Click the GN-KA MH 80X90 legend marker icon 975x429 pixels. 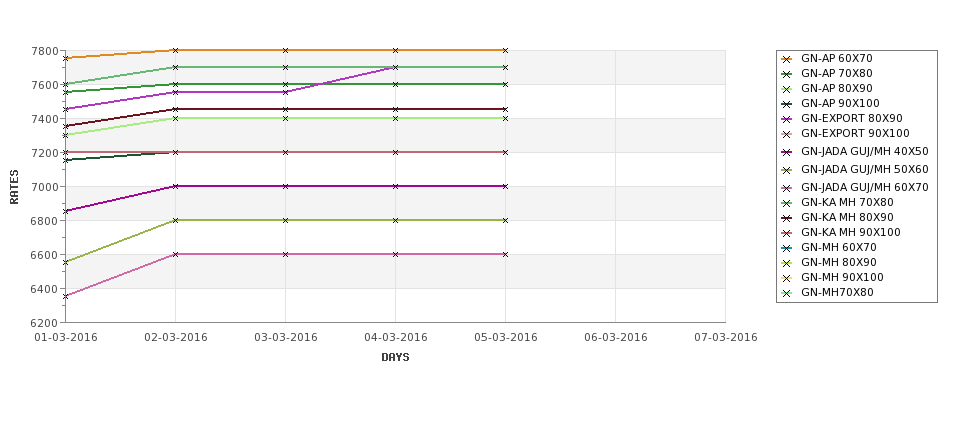point(787,218)
